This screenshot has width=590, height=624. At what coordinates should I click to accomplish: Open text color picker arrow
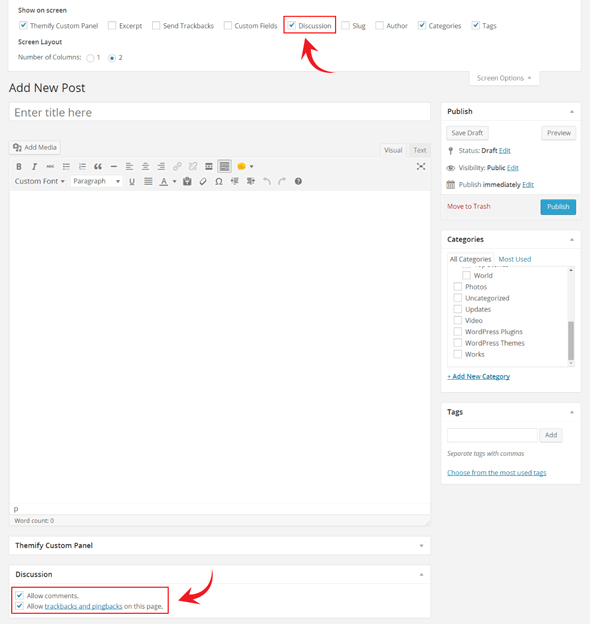click(x=174, y=181)
